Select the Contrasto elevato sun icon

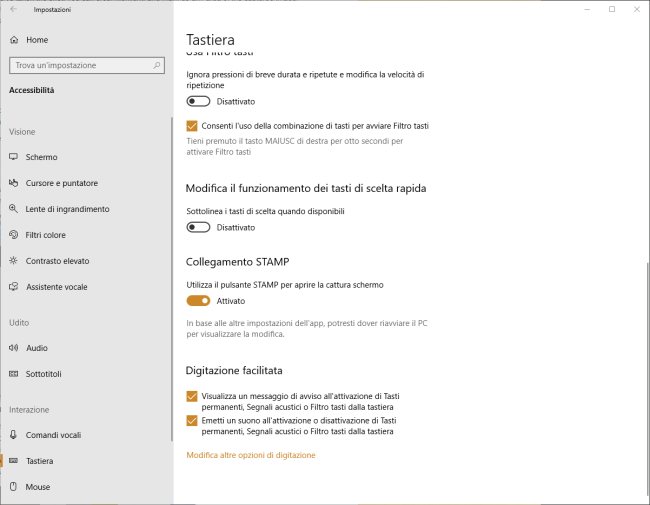(x=14, y=260)
